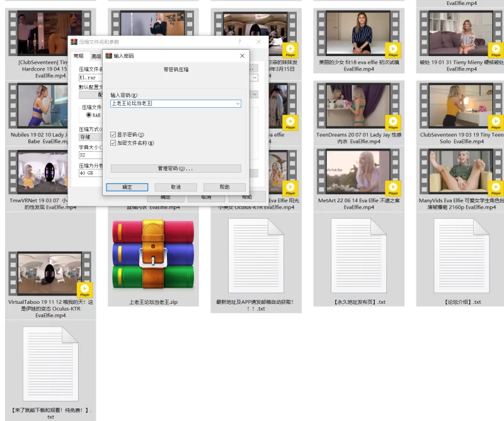Click the ? help icon in 压缩文件名和参数 title bar
This screenshot has height=421, width=504.
[239, 42]
